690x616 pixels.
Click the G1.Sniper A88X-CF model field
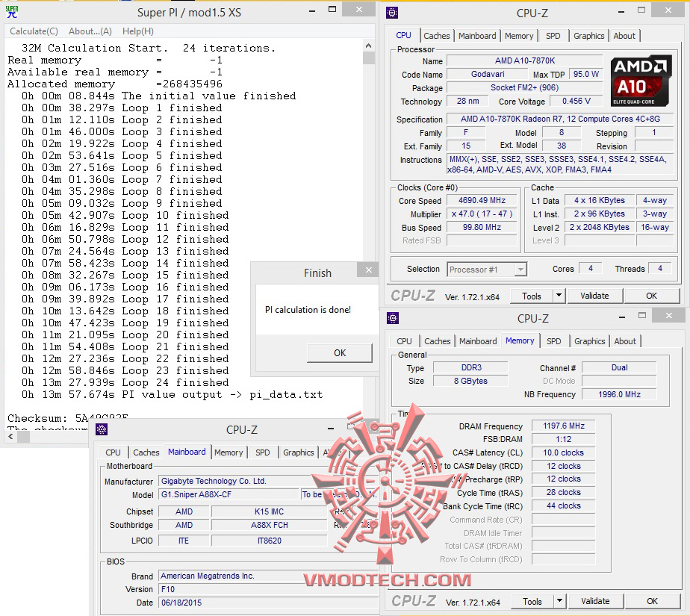pyautogui.click(x=229, y=494)
